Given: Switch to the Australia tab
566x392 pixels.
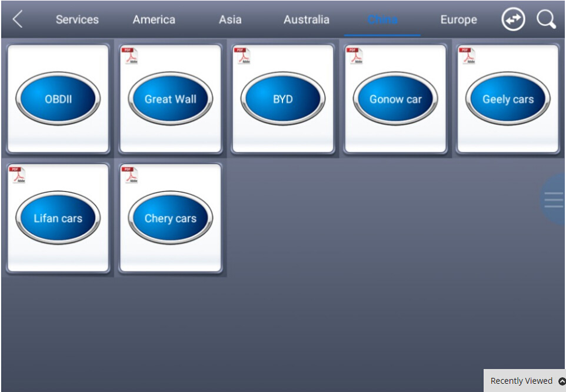Looking at the screenshot, I should click(306, 19).
